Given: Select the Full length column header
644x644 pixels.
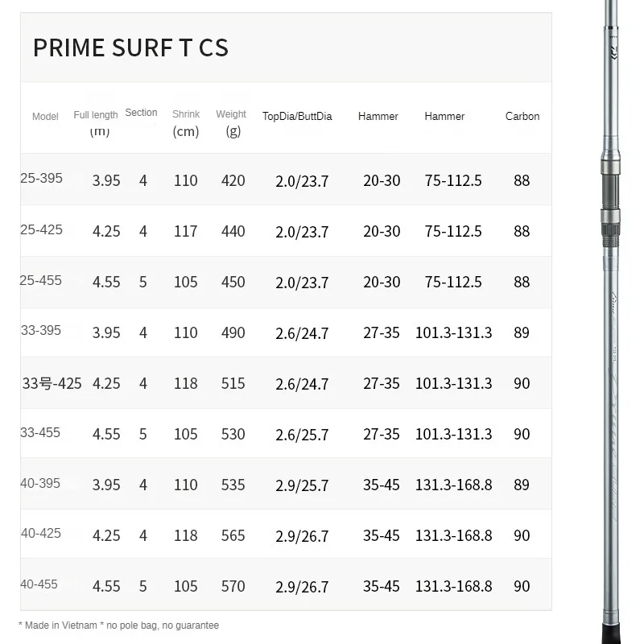Looking at the screenshot, I should tap(96, 115).
